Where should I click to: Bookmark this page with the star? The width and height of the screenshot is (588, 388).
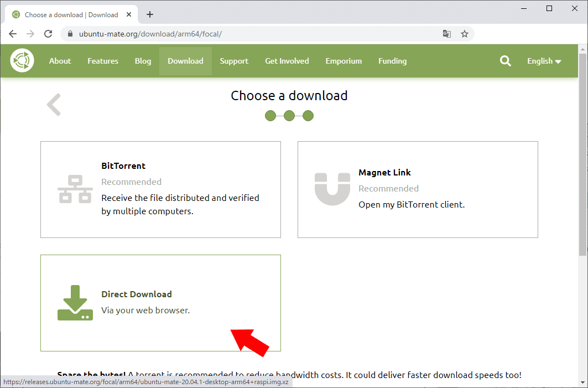pos(464,34)
